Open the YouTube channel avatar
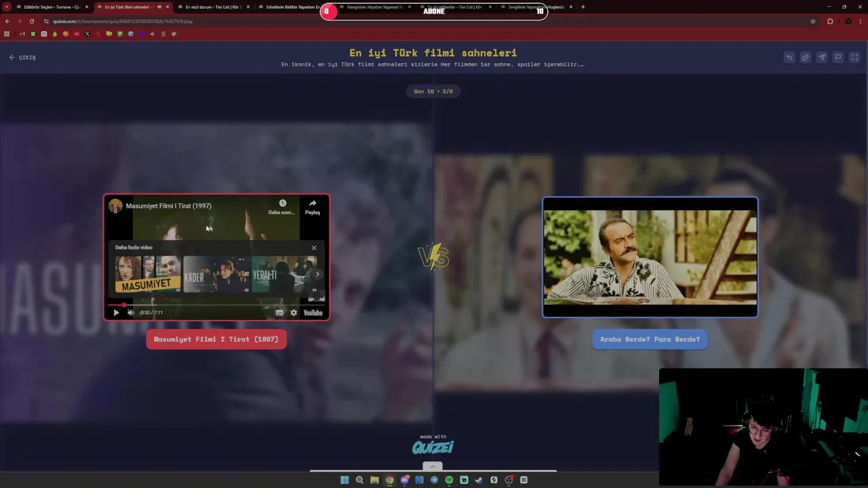 point(115,206)
